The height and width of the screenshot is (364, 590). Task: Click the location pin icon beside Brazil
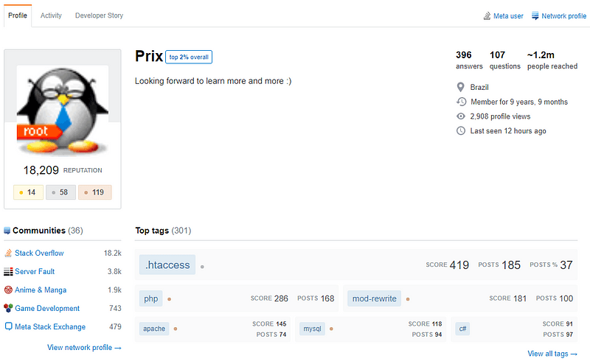click(460, 87)
